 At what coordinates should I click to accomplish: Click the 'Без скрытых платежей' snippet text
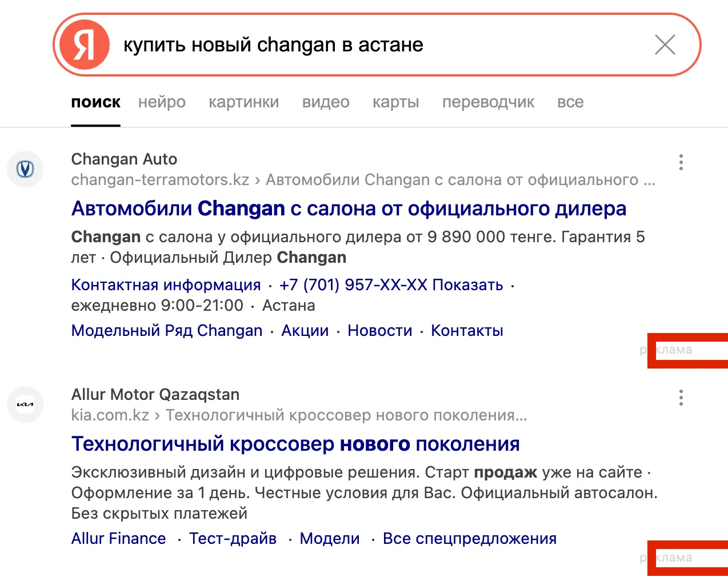pyautogui.click(x=159, y=513)
